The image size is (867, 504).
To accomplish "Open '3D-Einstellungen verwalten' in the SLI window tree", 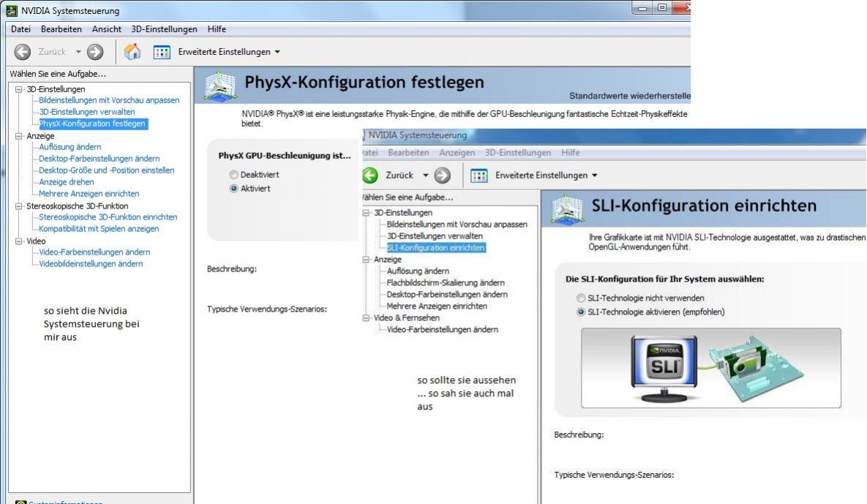I will click(x=435, y=236).
